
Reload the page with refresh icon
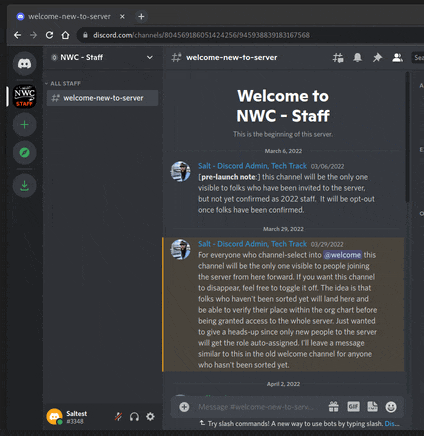tap(49, 35)
